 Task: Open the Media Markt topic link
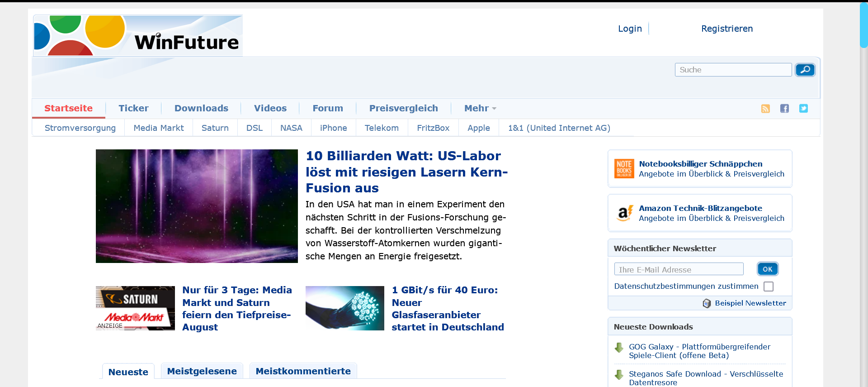(x=159, y=128)
